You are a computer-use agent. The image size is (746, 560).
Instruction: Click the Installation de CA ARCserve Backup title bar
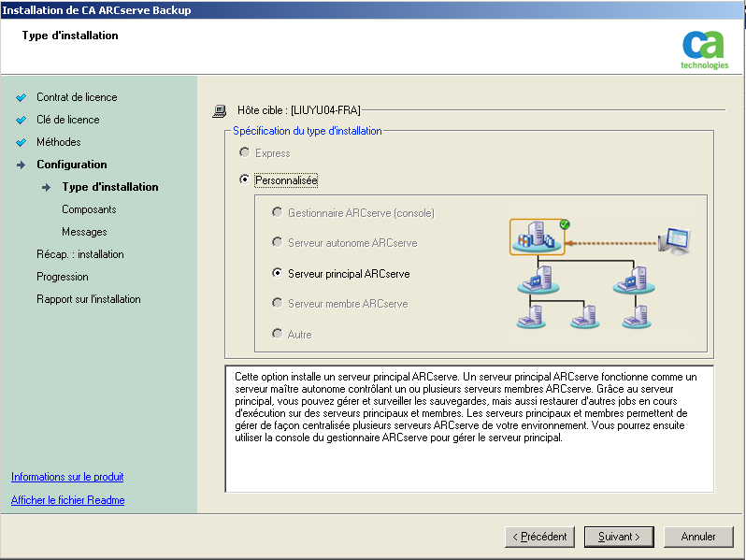373,10
